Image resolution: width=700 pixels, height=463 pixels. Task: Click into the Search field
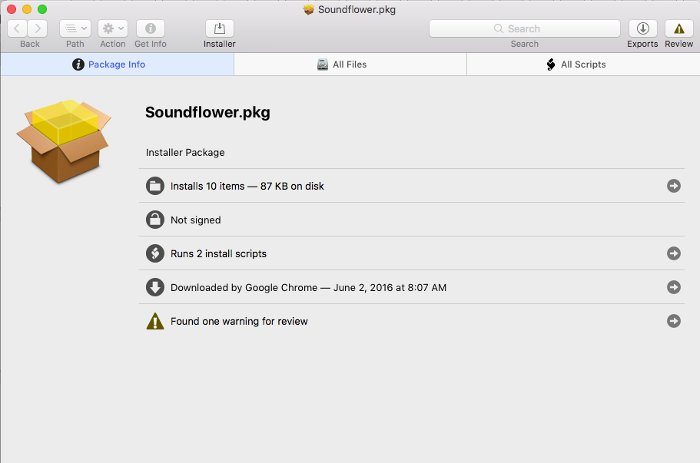[x=525, y=29]
